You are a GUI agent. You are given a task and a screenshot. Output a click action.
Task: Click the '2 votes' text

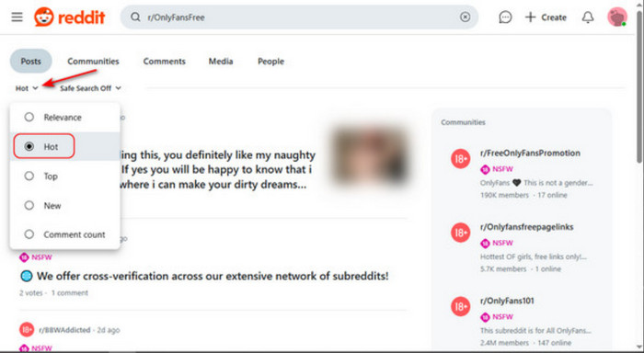(30, 293)
